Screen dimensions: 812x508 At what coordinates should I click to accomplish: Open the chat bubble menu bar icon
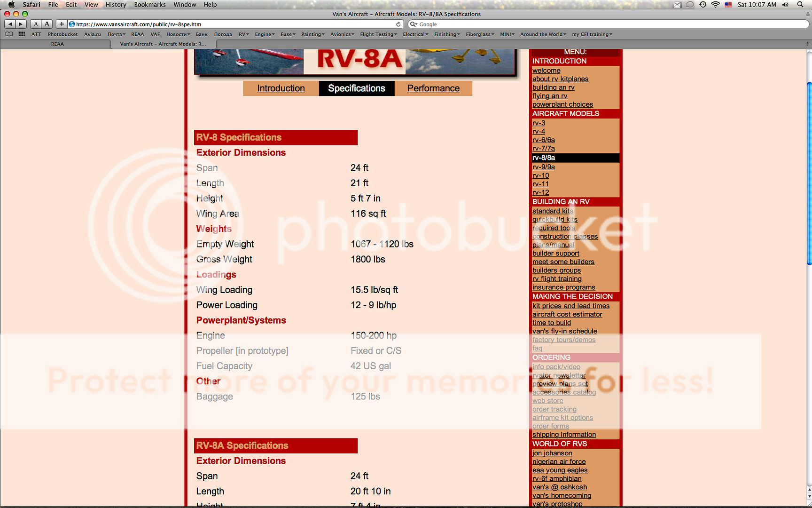pos(690,5)
